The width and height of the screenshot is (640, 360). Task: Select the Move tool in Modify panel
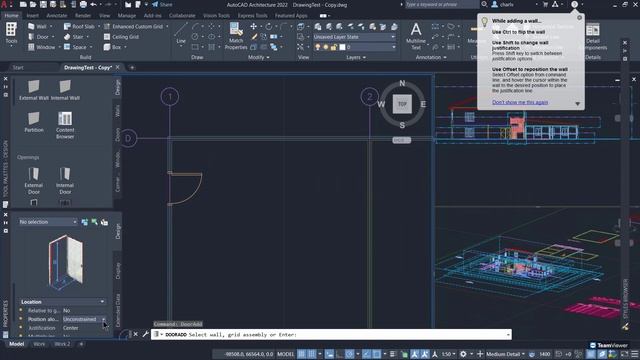tap(253, 26)
